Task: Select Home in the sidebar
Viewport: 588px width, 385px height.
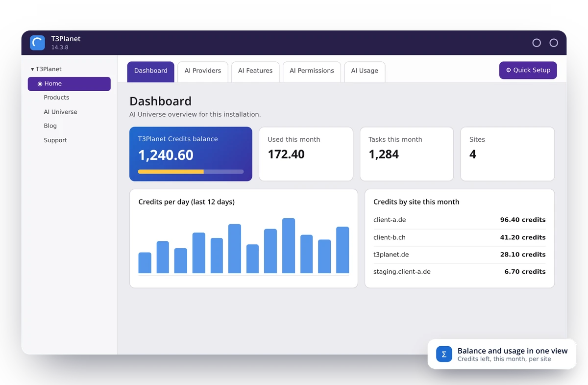Action: 69,84
